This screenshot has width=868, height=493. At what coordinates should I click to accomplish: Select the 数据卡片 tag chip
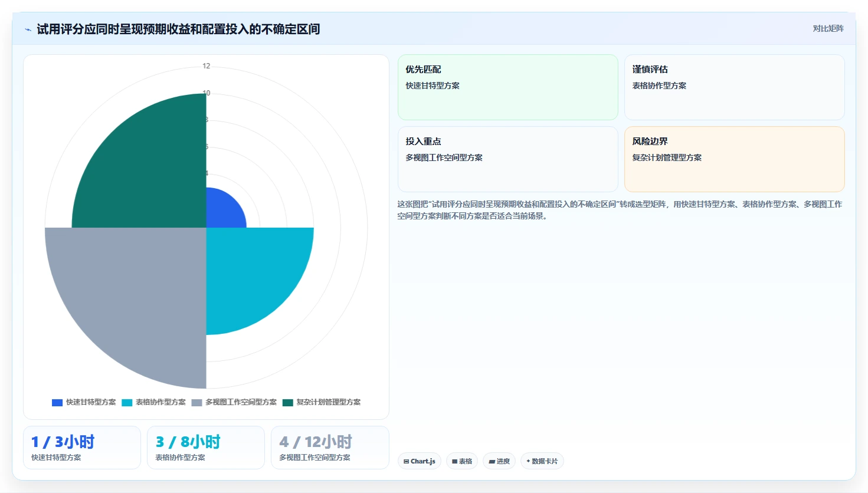click(x=542, y=461)
